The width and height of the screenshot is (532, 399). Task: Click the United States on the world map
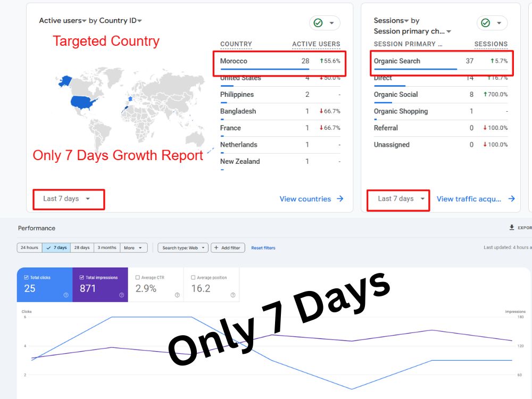tap(82, 102)
